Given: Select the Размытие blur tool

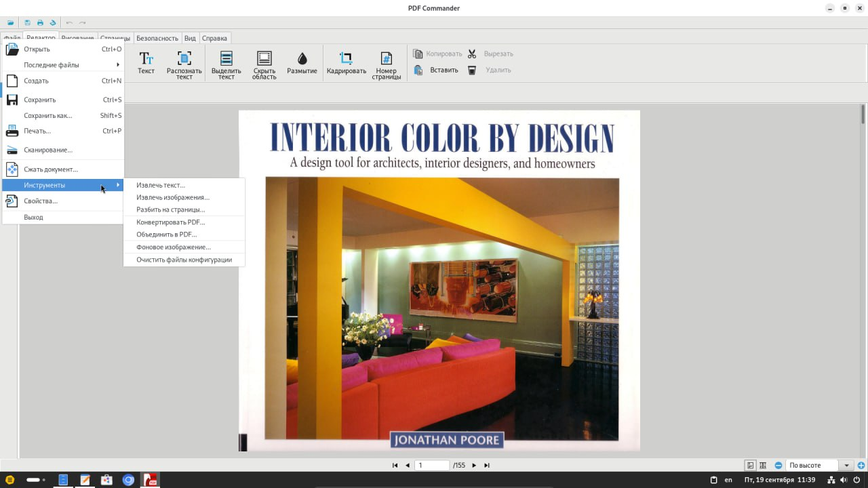Looking at the screenshot, I should coord(302,62).
